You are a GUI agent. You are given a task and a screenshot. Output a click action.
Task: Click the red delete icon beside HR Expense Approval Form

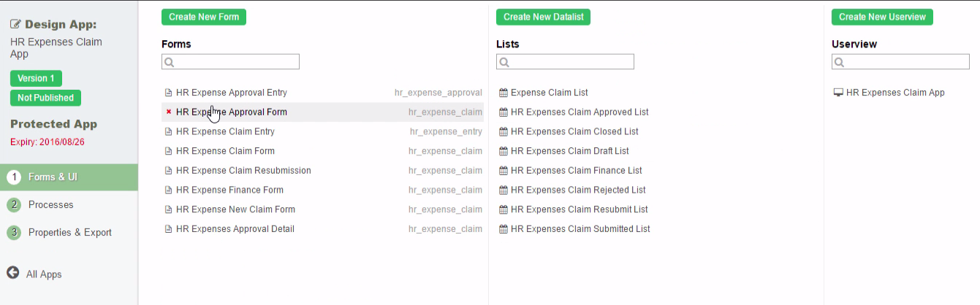[x=169, y=112]
